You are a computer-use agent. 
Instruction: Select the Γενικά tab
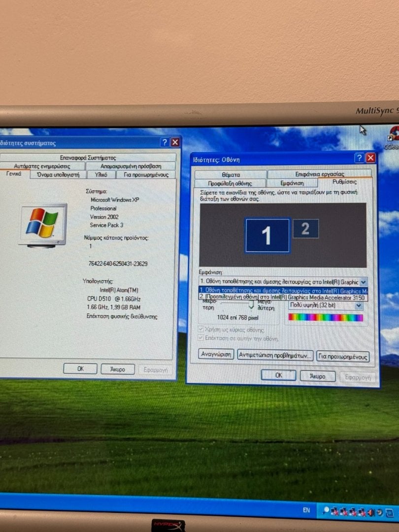(14, 174)
